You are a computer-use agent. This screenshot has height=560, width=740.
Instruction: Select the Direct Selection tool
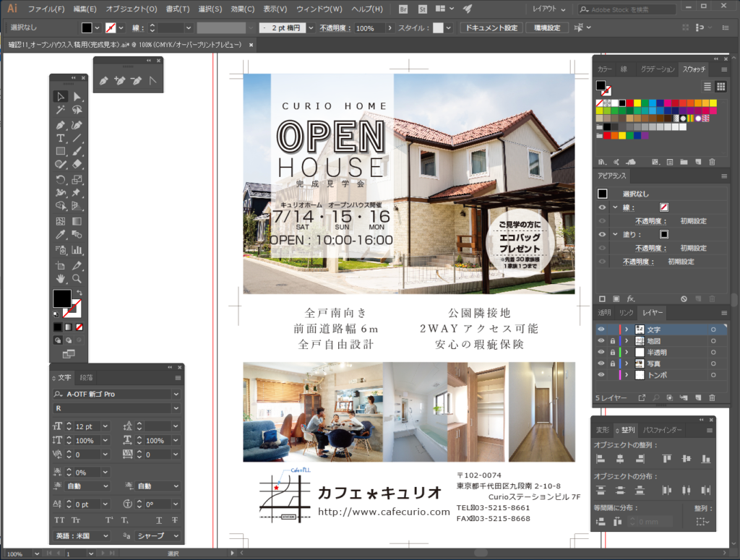pyautogui.click(x=77, y=97)
